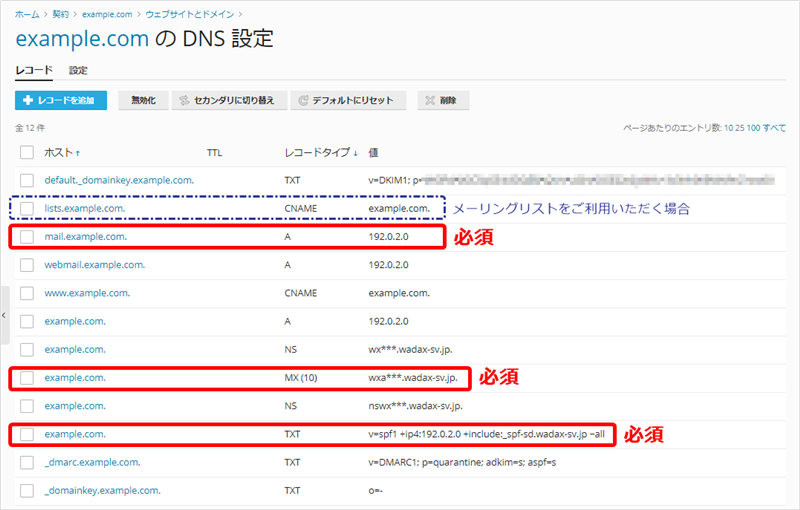Click the 削除 X icon
Screen dimensions: 800x510
(x=430, y=100)
